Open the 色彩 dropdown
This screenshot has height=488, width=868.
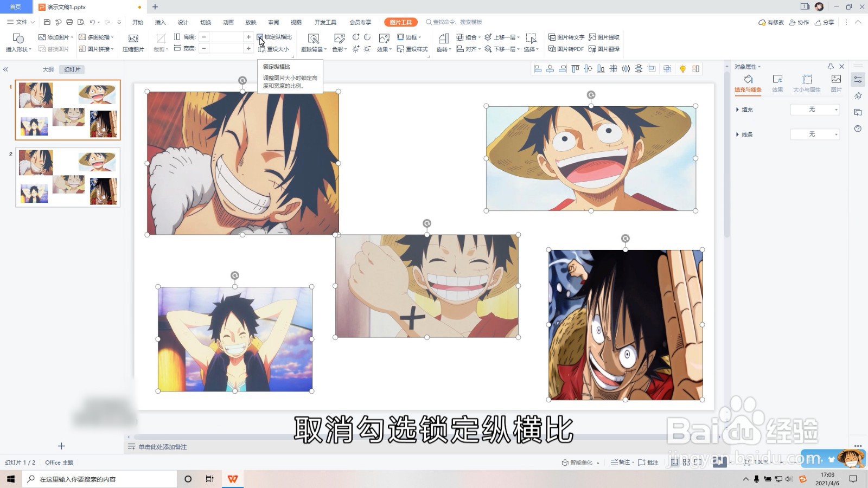(339, 42)
